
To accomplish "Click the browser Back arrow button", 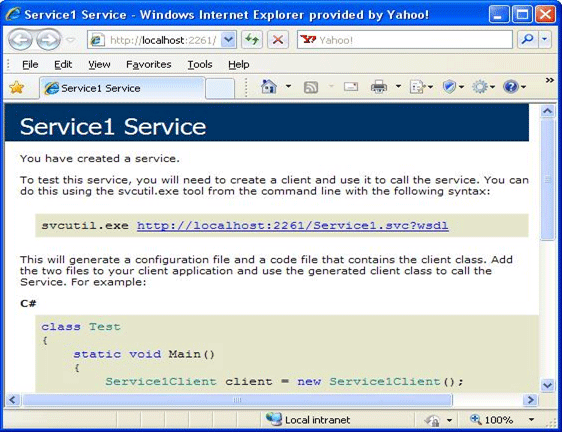I will [20, 39].
